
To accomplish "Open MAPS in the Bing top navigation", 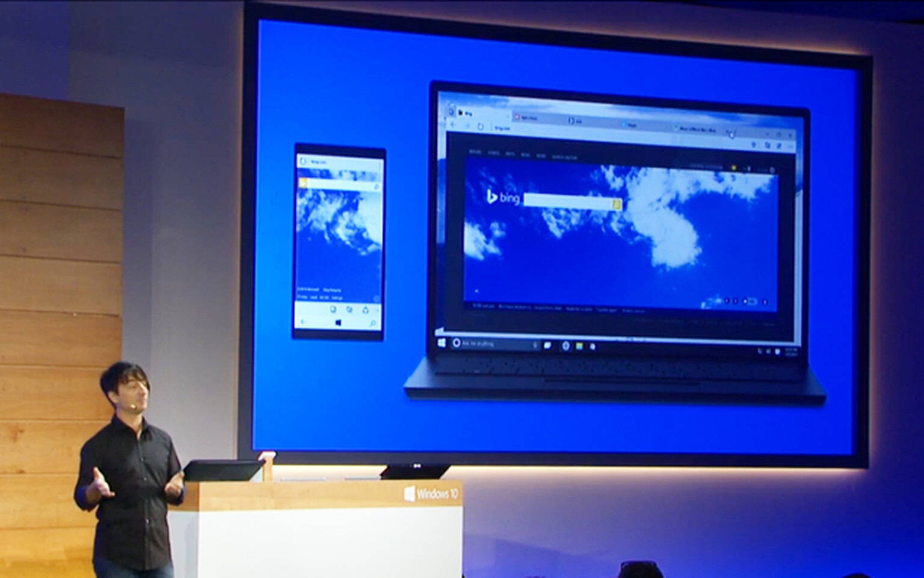I will pyautogui.click(x=510, y=154).
